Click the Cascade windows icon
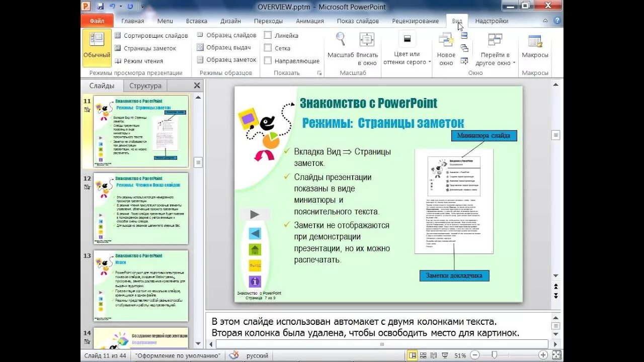Viewport: 644px width, 362px height. pos(464,48)
